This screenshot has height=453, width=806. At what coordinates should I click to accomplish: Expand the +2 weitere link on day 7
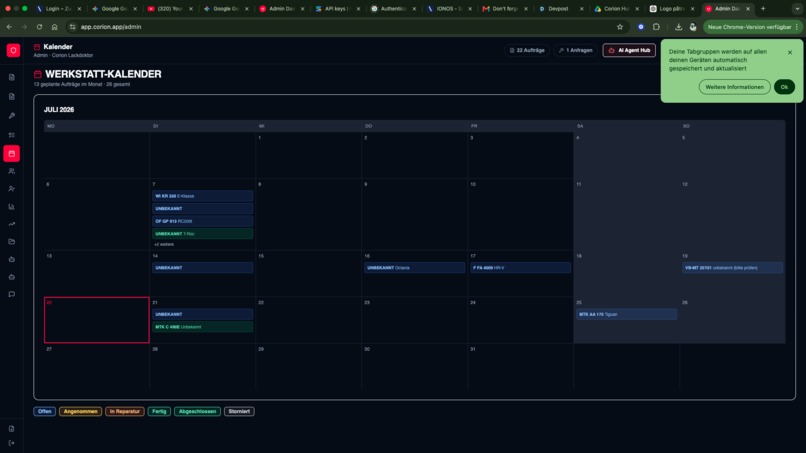(x=164, y=245)
